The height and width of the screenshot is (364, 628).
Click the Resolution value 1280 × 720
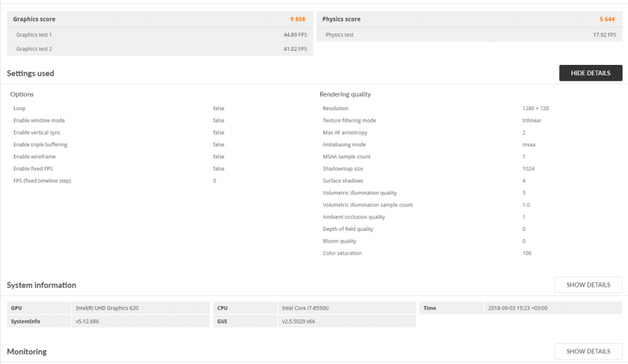point(535,109)
